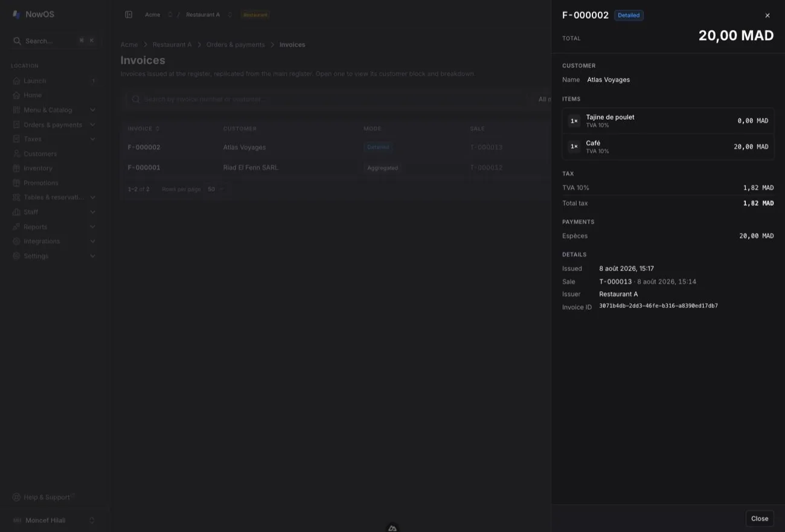Click Acme in the page breadcrumb
The width and height of the screenshot is (785, 532).
(x=129, y=45)
